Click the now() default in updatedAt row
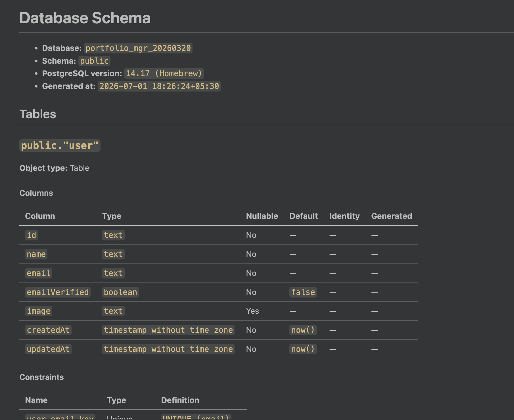The height and width of the screenshot is (420, 514). pyautogui.click(x=303, y=349)
